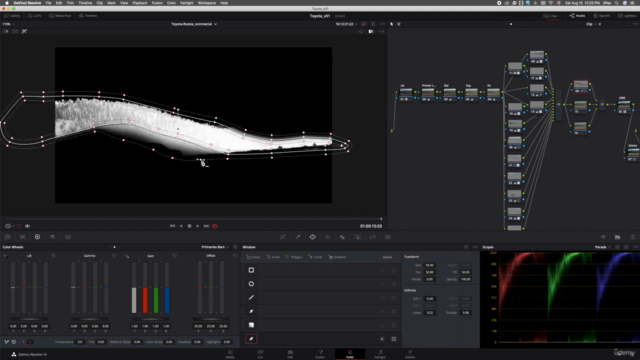Enable the Polygon line window shape
The image size is (640, 360).
pyautogui.click(x=251, y=298)
